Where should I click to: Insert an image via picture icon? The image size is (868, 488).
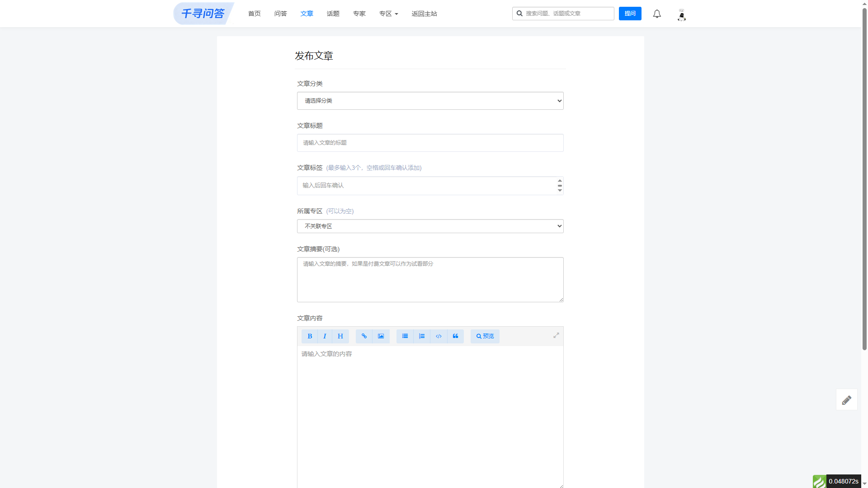click(x=381, y=336)
